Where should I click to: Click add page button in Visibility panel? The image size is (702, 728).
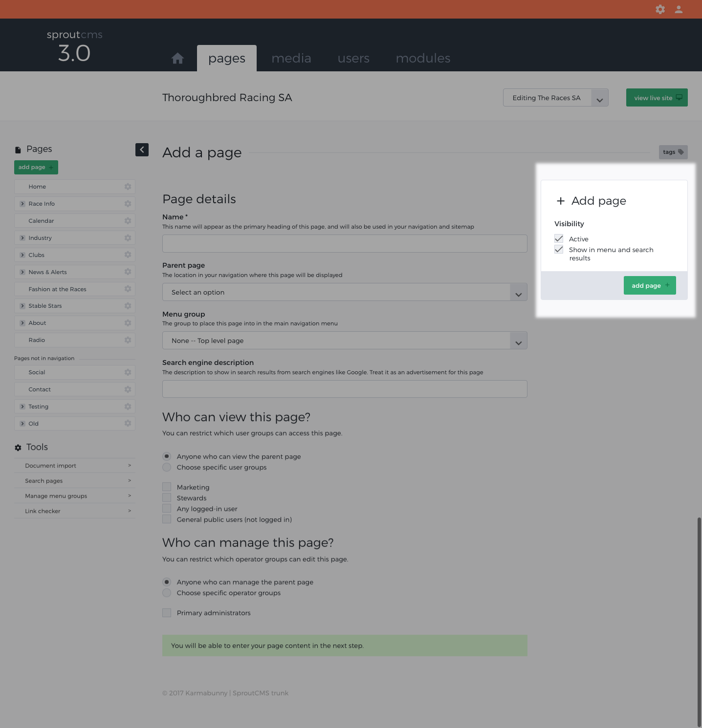[x=650, y=285]
